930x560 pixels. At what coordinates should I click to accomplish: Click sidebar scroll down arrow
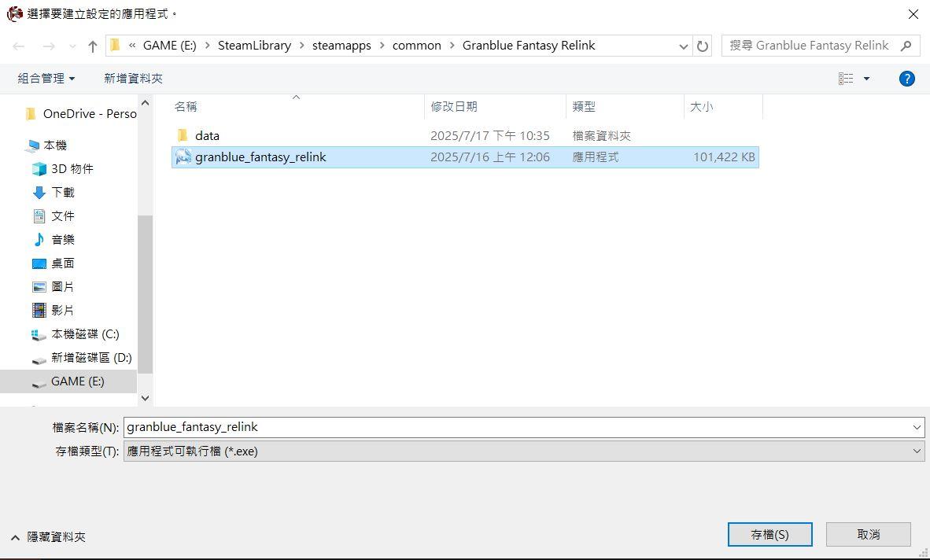146,398
